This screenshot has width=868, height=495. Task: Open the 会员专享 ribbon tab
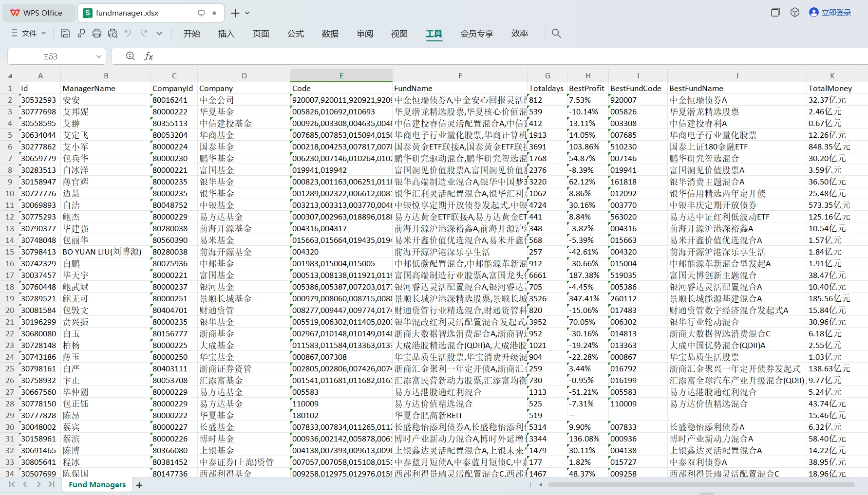[x=476, y=34]
